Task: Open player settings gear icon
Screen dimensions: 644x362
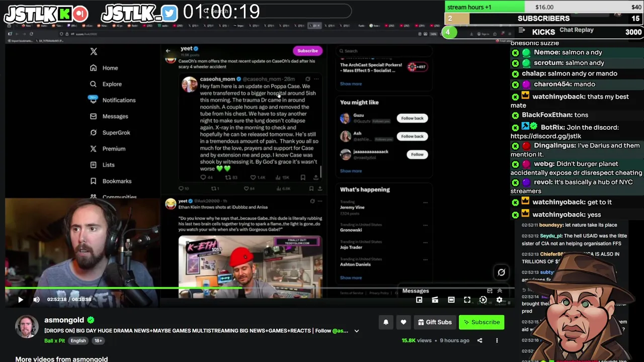Action: (x=499, y=300)
